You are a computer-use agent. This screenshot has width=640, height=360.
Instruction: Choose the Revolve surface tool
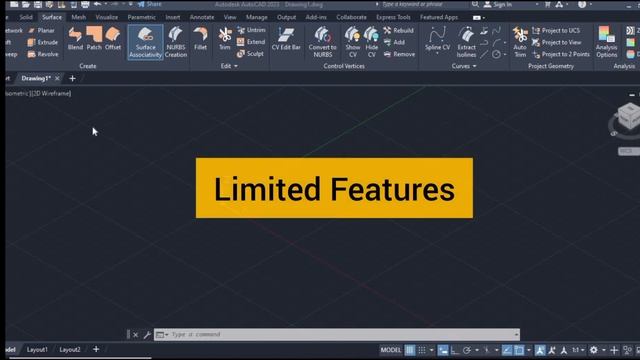[x=42, y=54]
